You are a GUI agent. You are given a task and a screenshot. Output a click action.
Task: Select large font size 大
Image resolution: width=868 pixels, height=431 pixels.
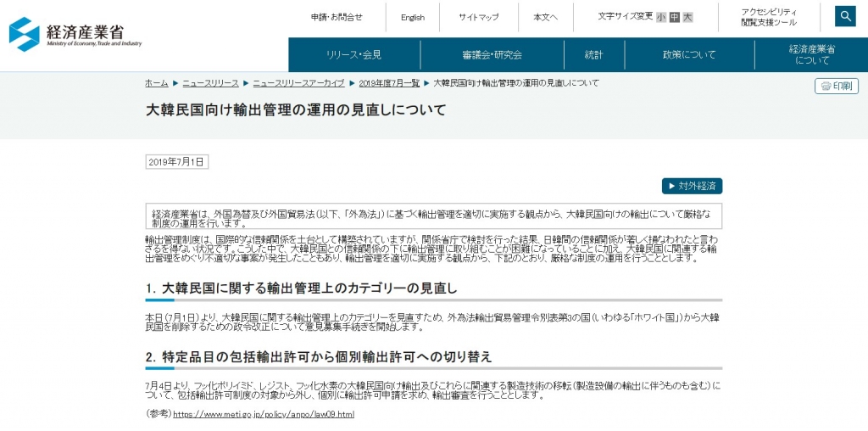pos(687,17)
